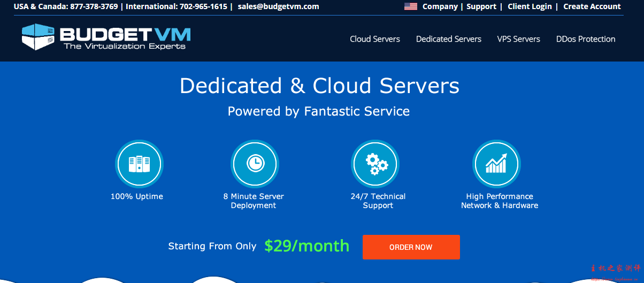Click the BudgetVM server logo icon
The height and width of the screenshot is (283, 644).
click(x=39, y=37)
